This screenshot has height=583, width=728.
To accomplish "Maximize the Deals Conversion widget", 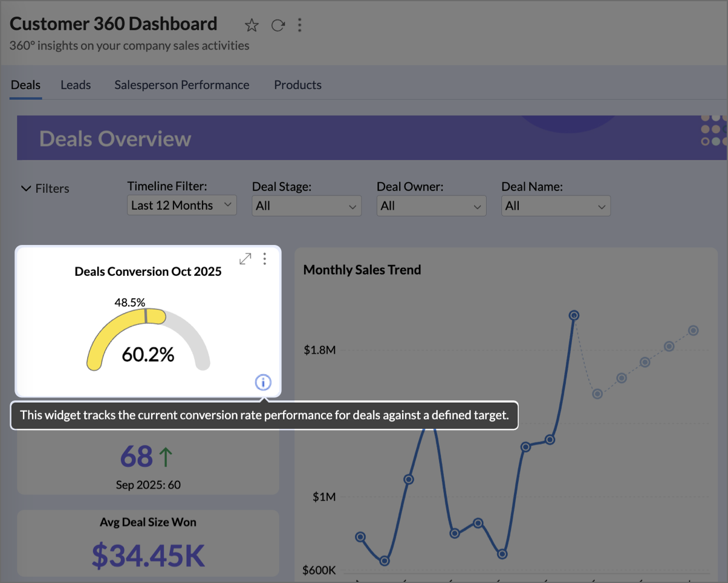I will [245, 259].
